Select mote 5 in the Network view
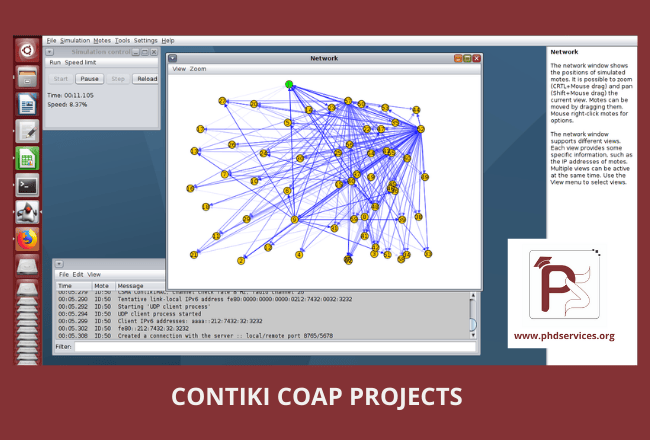The image size is (650, 440). [x=288, y=123]
